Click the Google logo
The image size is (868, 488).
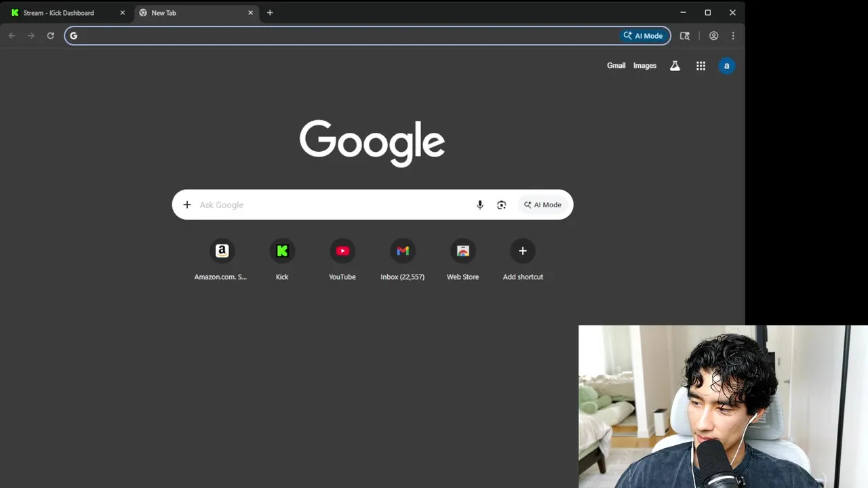[x=372, y=143]
